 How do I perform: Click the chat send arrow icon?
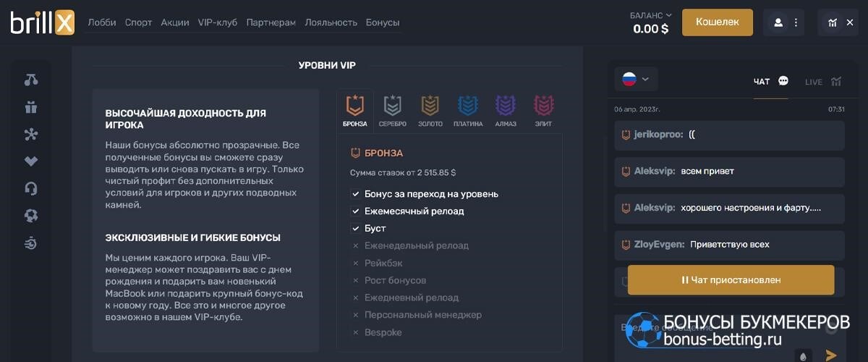click(x=831, y=355)
